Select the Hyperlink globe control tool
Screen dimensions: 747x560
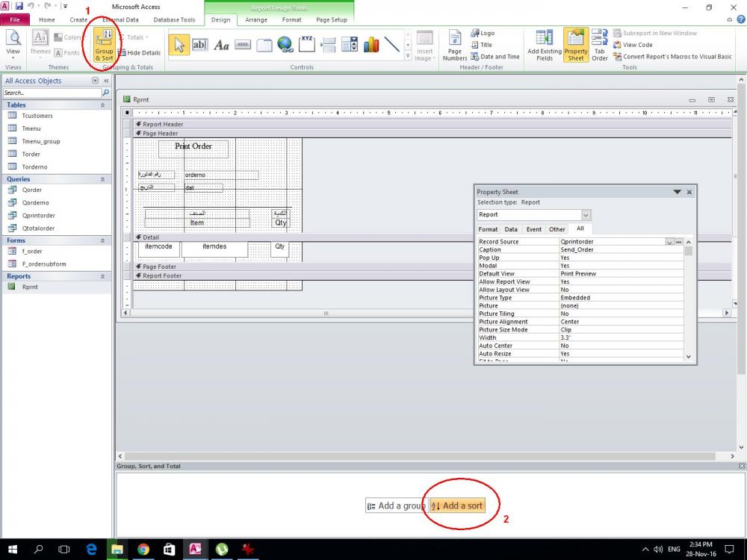point(285,44)
